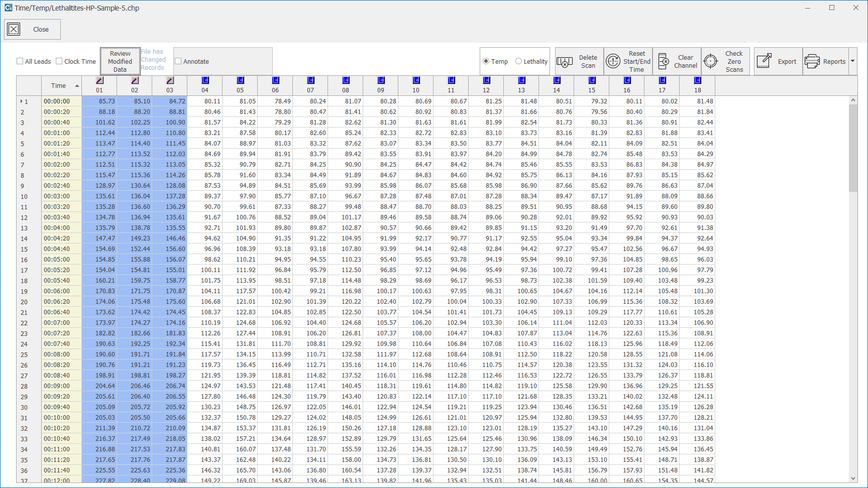This screenshot has height=488, width=868.
Task: Click the blue icon above channel 05
Action: pyautogui.click(x=240, y=80)
